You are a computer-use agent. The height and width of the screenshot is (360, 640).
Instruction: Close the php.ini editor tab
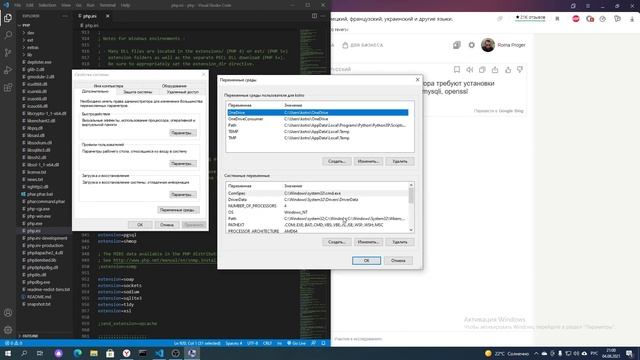coord(108,16)
